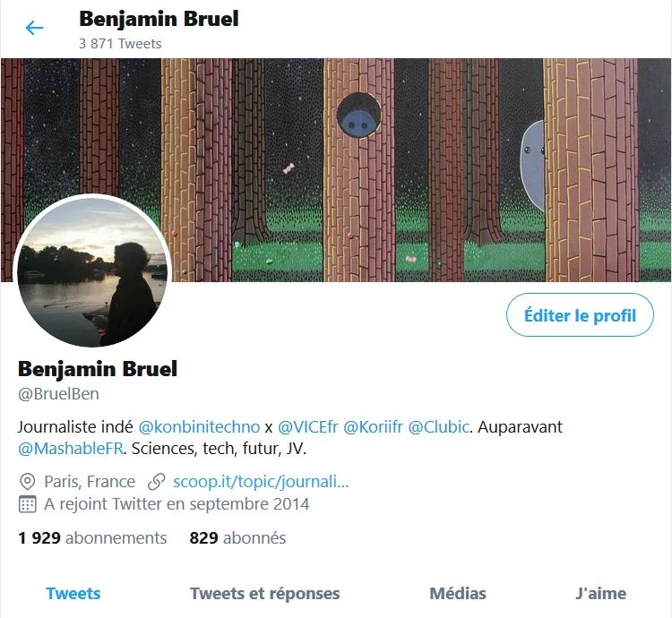Click the link chain icon
The image size is (672, 618).
coord(157,482)
